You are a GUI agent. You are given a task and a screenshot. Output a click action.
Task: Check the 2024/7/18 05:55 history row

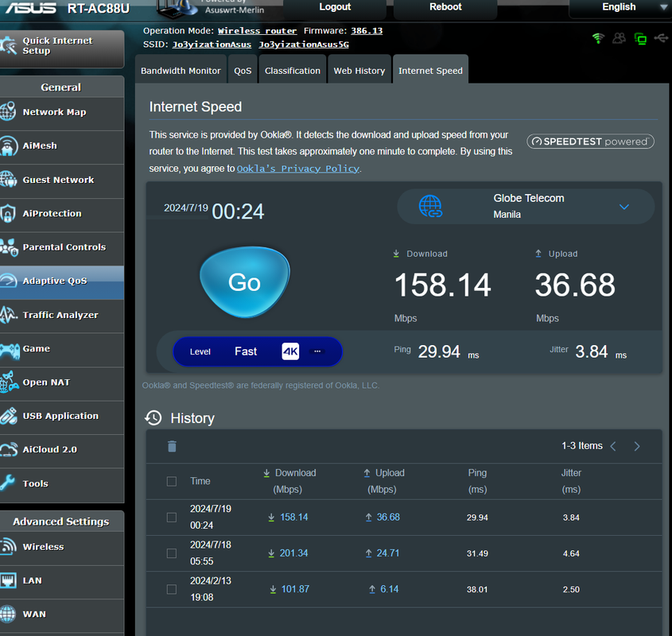[172, 553]
